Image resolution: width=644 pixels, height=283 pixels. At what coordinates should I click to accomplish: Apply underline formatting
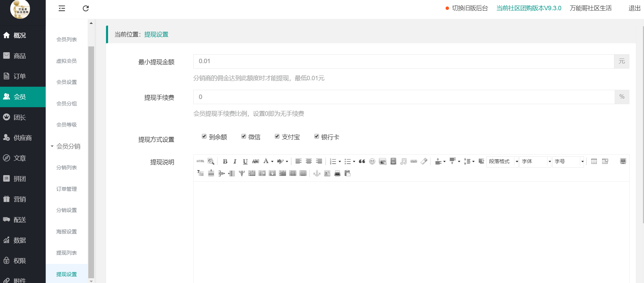(245, 161)
